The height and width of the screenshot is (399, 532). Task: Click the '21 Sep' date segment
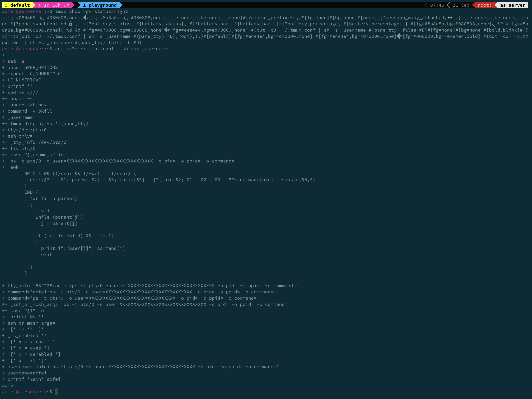[x=461, y=5]
